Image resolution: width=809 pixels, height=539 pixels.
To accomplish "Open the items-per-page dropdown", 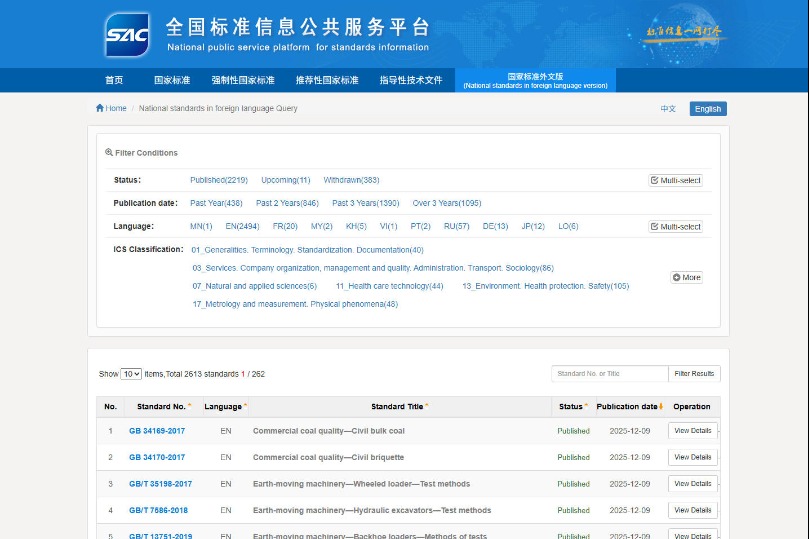I will tap(131, 374).
